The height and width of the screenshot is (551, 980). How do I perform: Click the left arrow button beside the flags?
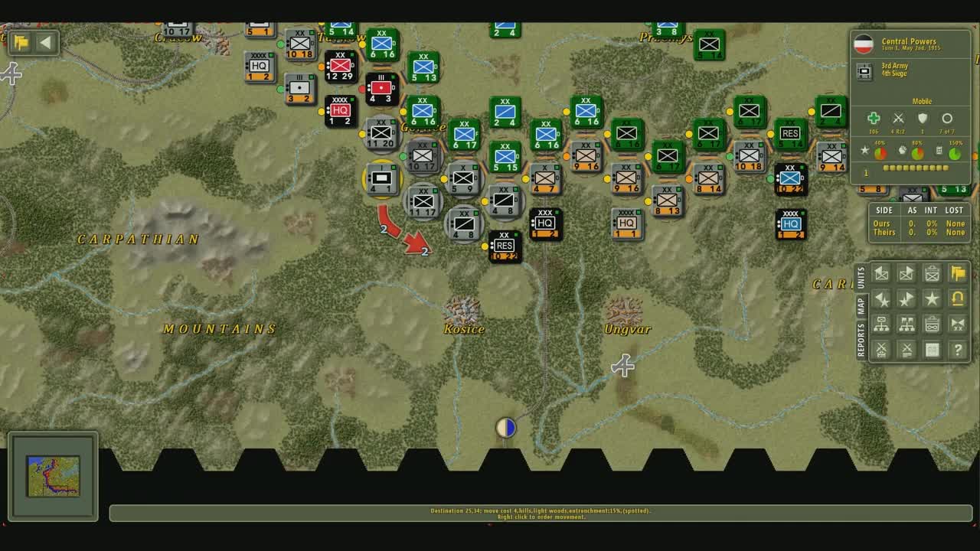(45, 43)
